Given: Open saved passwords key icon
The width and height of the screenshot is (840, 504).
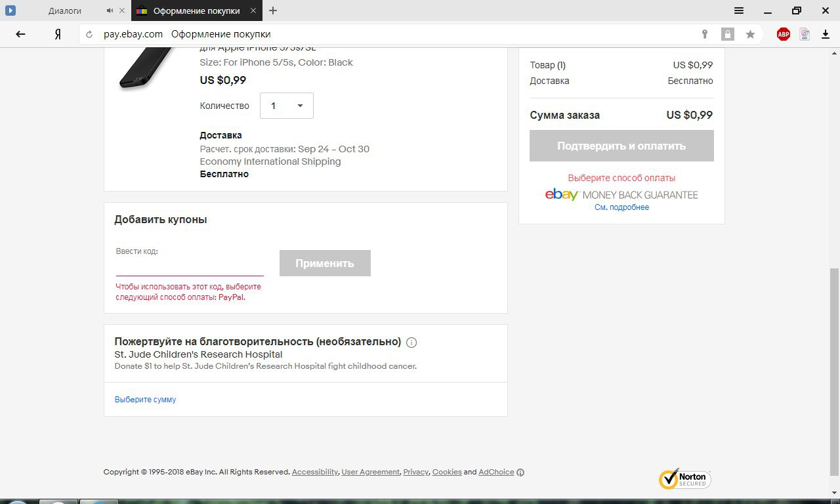Looking at the screenshot, I should [x=705, y=34].
